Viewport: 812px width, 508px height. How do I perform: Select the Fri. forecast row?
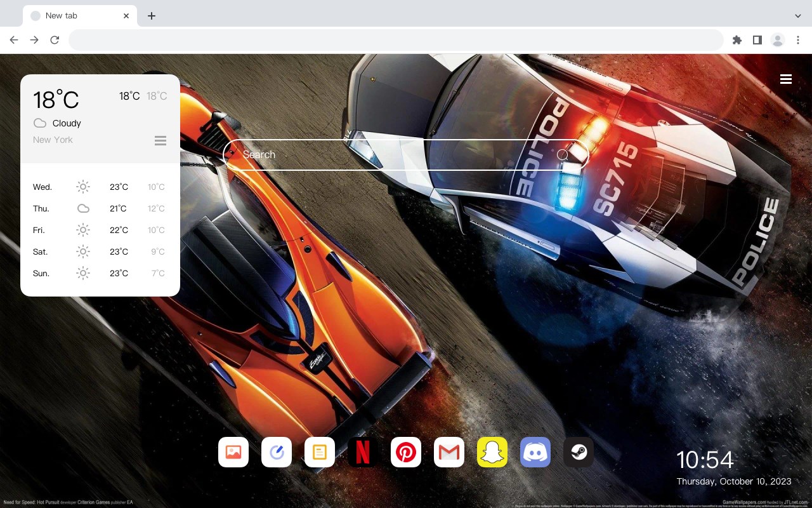(x=100, y=230)
